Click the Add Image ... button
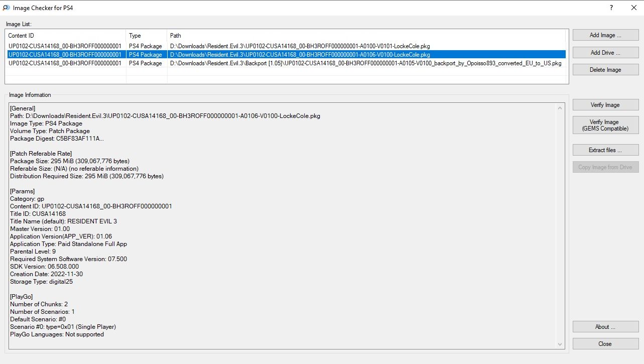Screen dimensions: 644x364 click(605, 35)
